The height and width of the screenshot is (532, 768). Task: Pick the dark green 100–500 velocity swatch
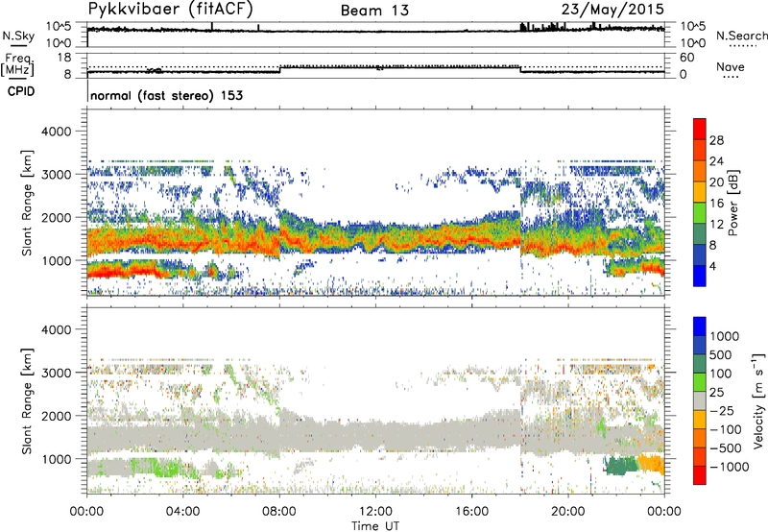700,364
